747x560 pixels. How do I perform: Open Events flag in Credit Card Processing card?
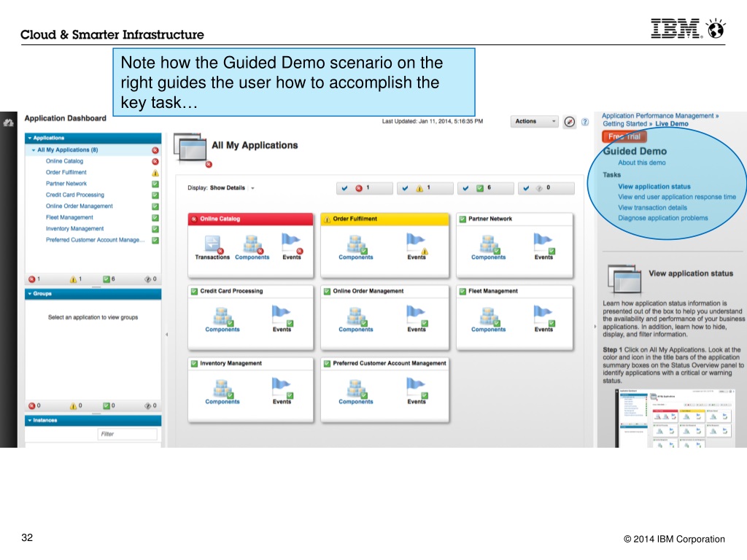(x=282, y=316)
